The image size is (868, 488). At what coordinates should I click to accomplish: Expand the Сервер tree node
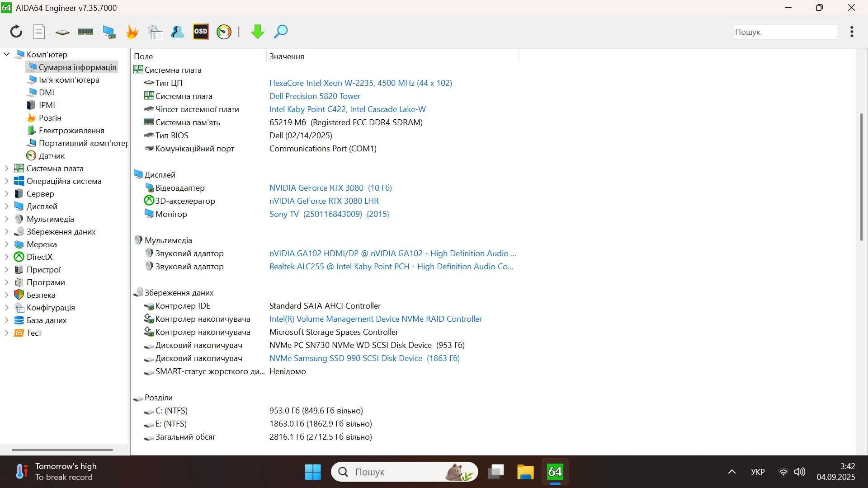(6, 193)
